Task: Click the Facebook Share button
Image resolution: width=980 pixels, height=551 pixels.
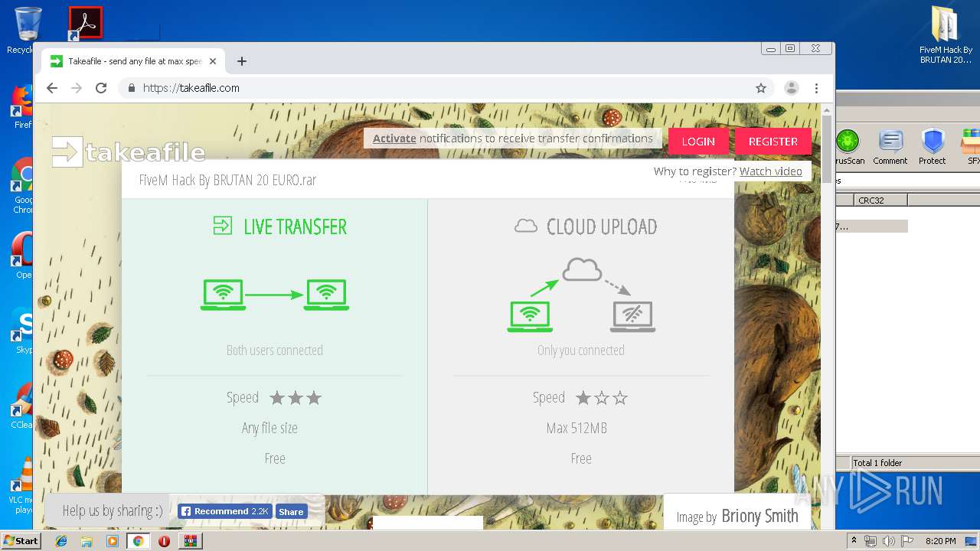Action: click(x=290, y=511)
